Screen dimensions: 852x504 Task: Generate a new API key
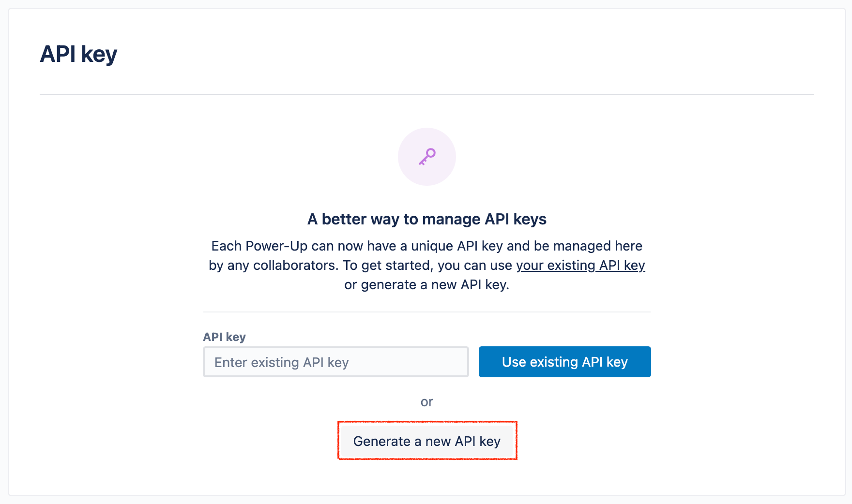tap(427, 441)
